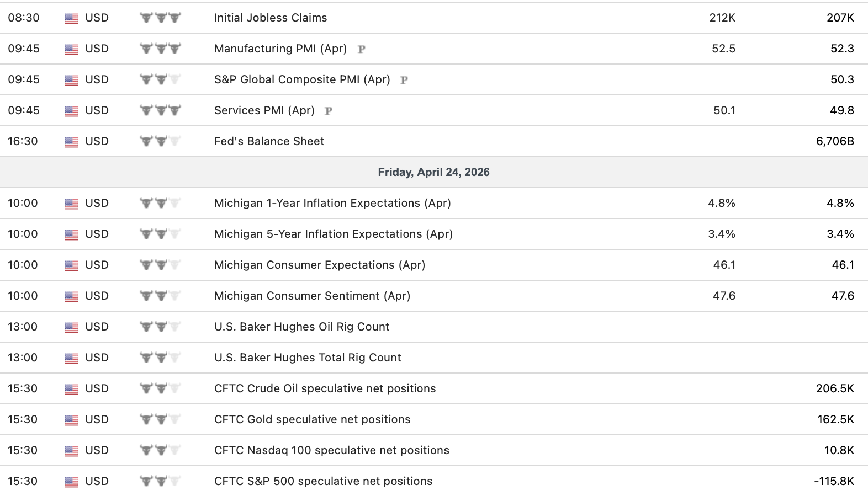The height and width of the screenshot is (501, 868).
Task: View CFTC Nasdaq 100 speculative net positions
Action: click(332, 450)
